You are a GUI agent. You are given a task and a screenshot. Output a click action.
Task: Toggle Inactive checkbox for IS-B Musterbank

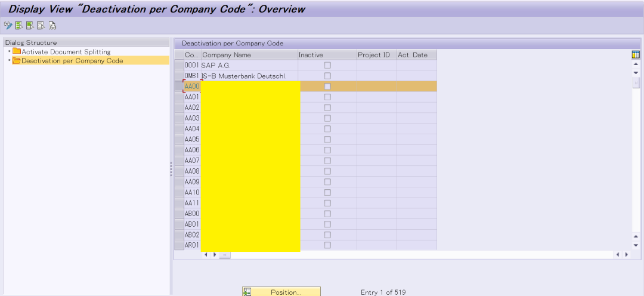[x=327, y=76]
